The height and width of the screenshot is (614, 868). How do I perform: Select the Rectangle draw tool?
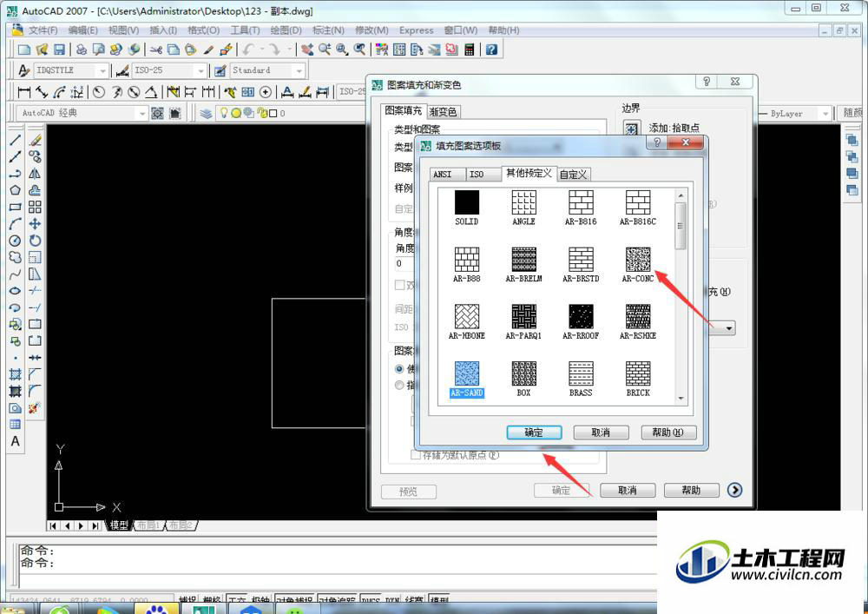16,207
